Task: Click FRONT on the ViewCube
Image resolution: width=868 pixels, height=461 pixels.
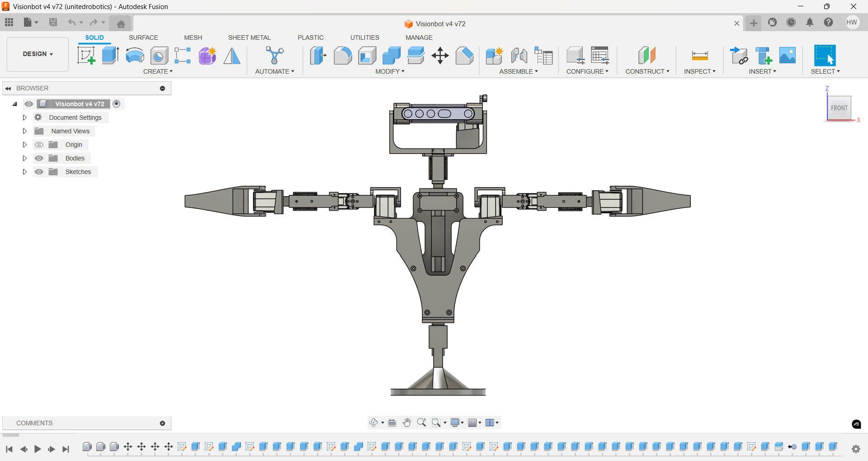Action: 839,108
